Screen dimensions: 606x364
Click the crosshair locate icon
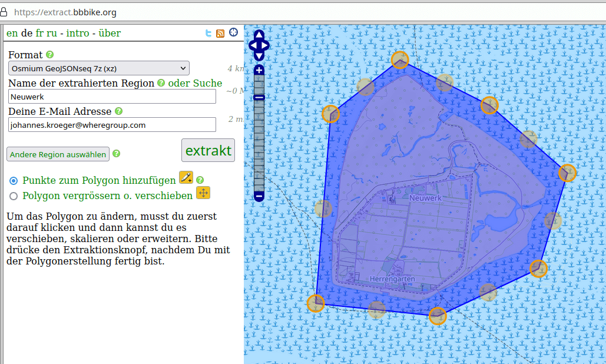tap(233, 32)
